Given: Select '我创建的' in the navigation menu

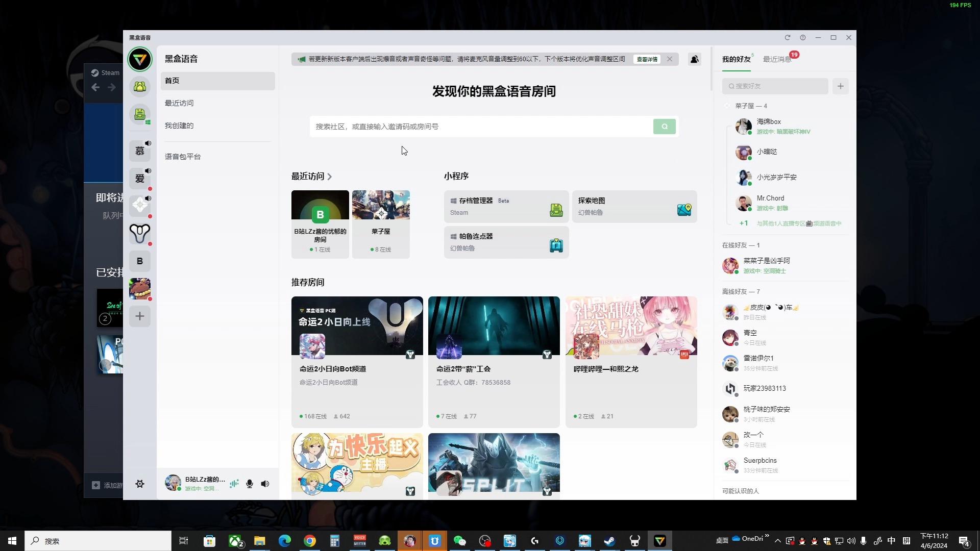Looking at the screenshot, I should tap(218, 126).
